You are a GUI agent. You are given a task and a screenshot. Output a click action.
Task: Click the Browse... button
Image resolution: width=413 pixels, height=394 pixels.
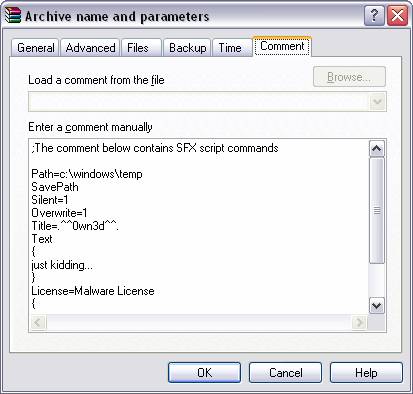(x=349, y=77)
